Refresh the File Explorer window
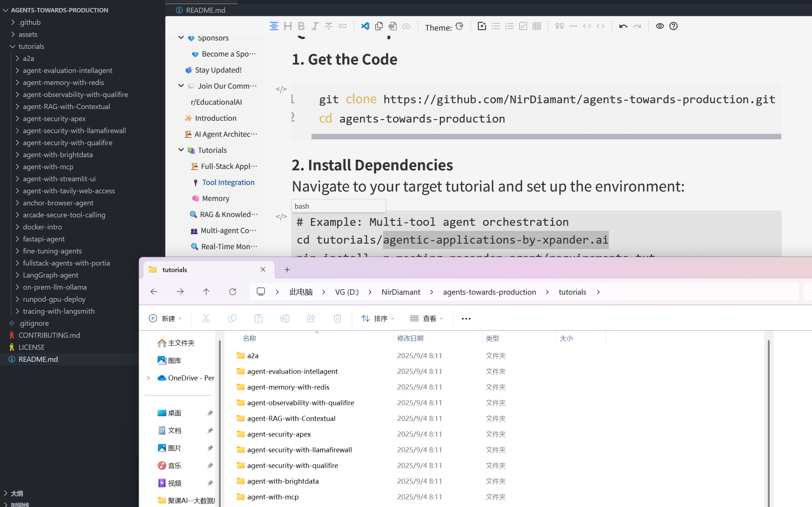This screenshot has height=507, width=812. 233,292
